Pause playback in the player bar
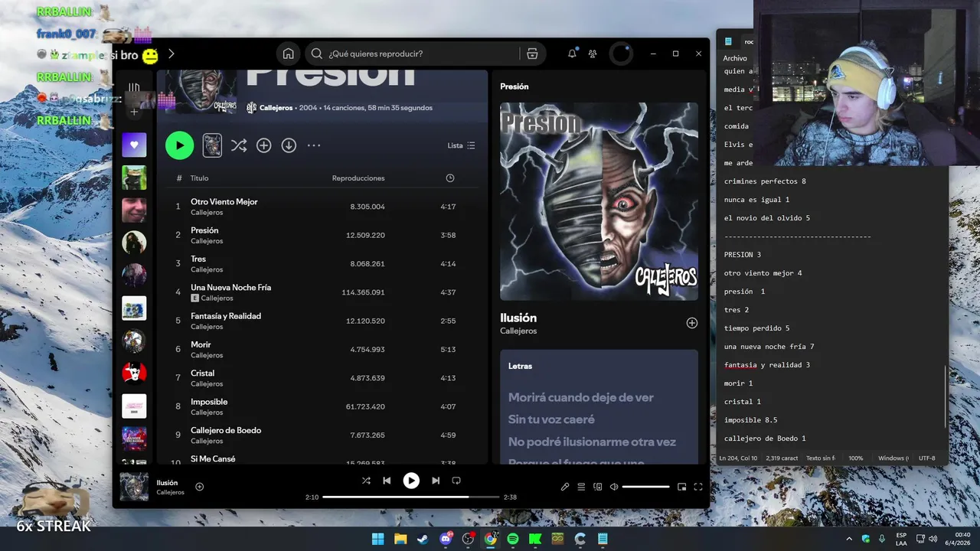This screenshot has height=551, width=980. point(411,481)
